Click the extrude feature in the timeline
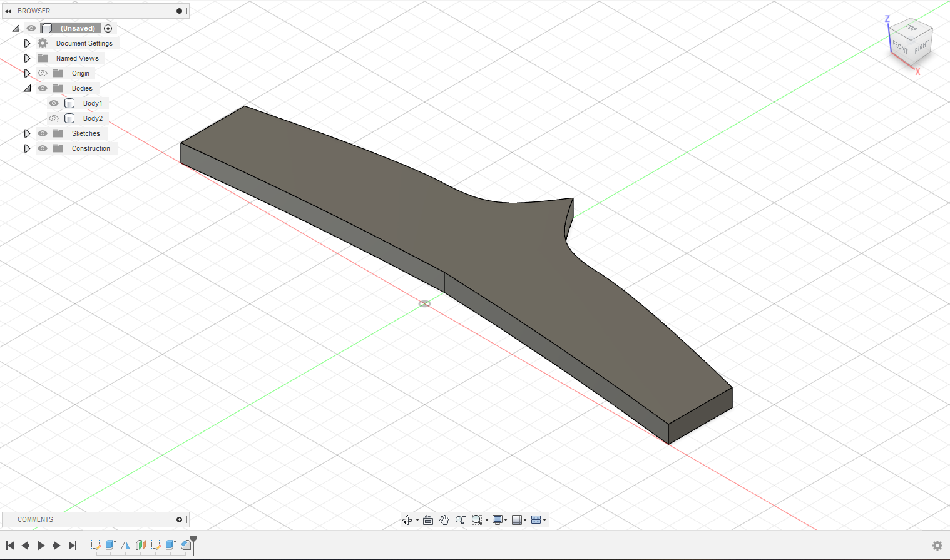The height and width of the screenshot is (560, 950). 110,545
